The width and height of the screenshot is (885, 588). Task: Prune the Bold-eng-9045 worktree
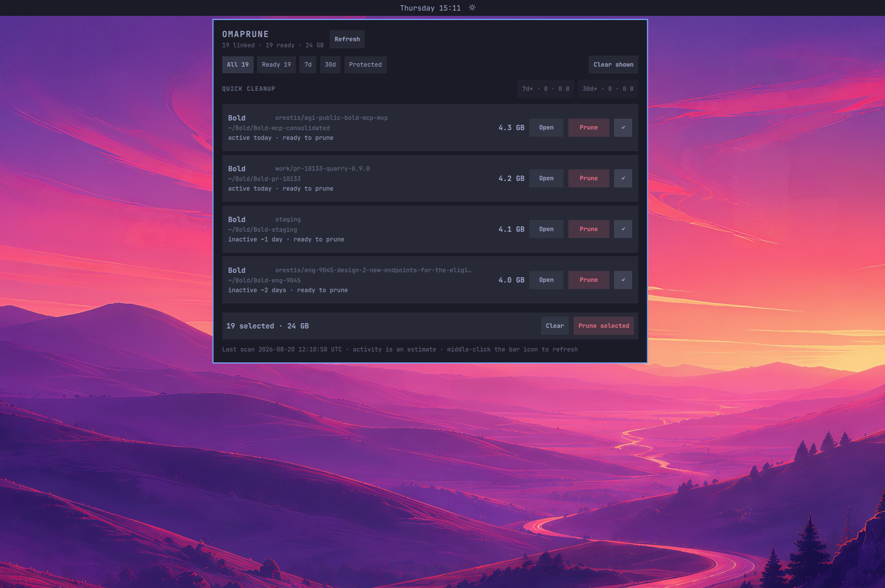tap(588, 280)
